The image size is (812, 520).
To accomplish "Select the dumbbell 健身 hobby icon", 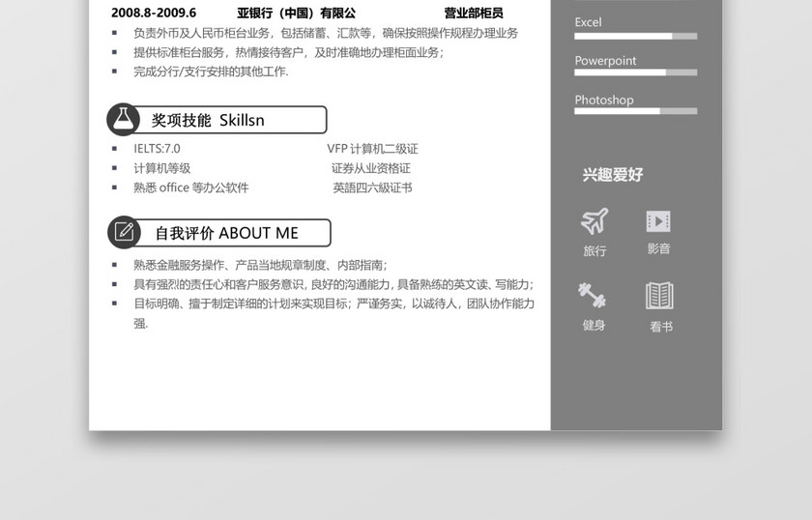I will point(592,295).
